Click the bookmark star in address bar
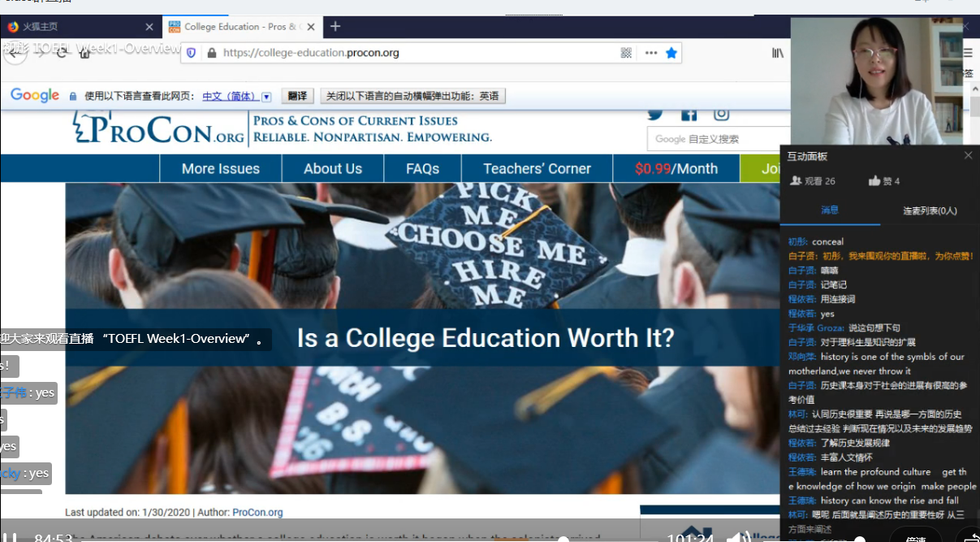The height and width of the screenshot is (542, 980). pos(671,53)
